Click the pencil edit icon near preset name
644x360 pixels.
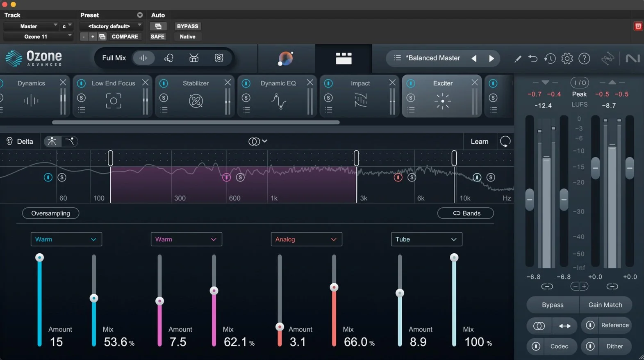click(518, 59)
